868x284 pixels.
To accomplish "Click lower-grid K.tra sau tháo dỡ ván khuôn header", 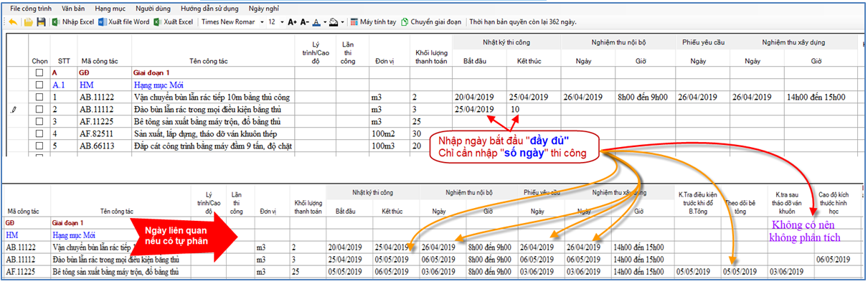I will coord(786,203).
